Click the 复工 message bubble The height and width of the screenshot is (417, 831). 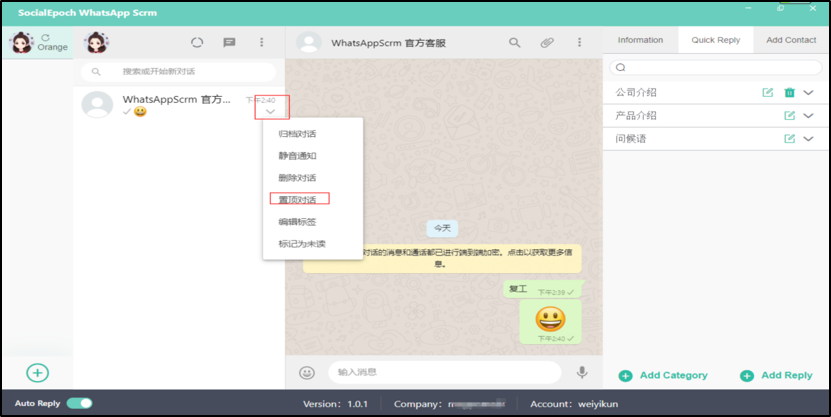(543, 290)
